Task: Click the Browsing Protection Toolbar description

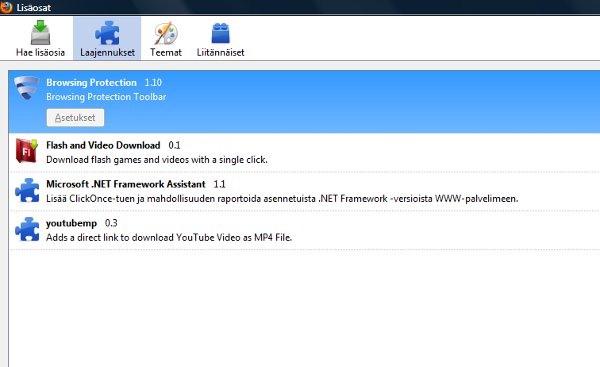Action: pos(106,97)
